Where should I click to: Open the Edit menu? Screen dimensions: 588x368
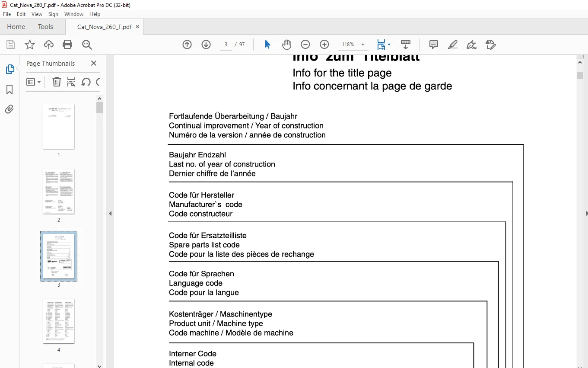(x=21, y=14)
